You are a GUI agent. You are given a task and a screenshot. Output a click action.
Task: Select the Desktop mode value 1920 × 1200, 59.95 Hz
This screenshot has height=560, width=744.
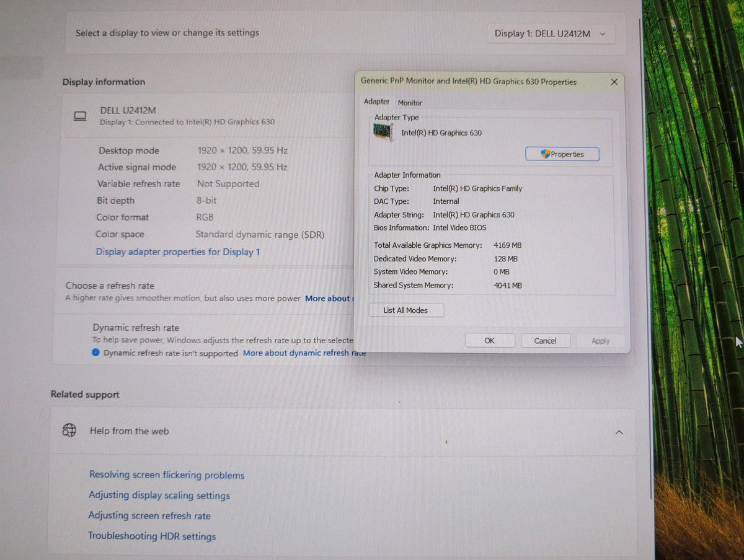point(242,151)
